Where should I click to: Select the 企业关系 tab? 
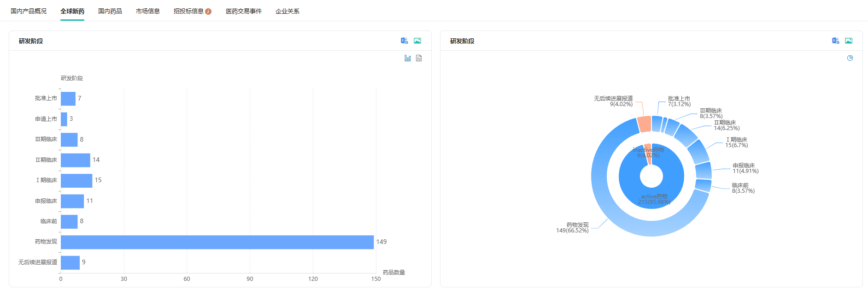click(x=287, y=11)
